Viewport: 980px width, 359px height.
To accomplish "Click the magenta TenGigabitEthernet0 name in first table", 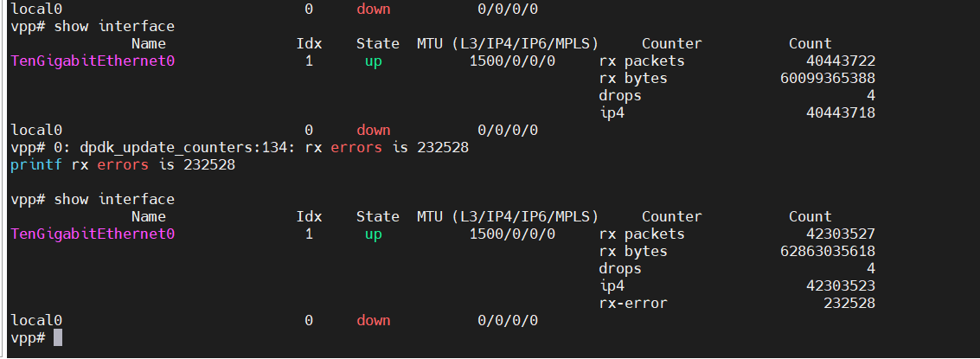I will click(93, 61).
